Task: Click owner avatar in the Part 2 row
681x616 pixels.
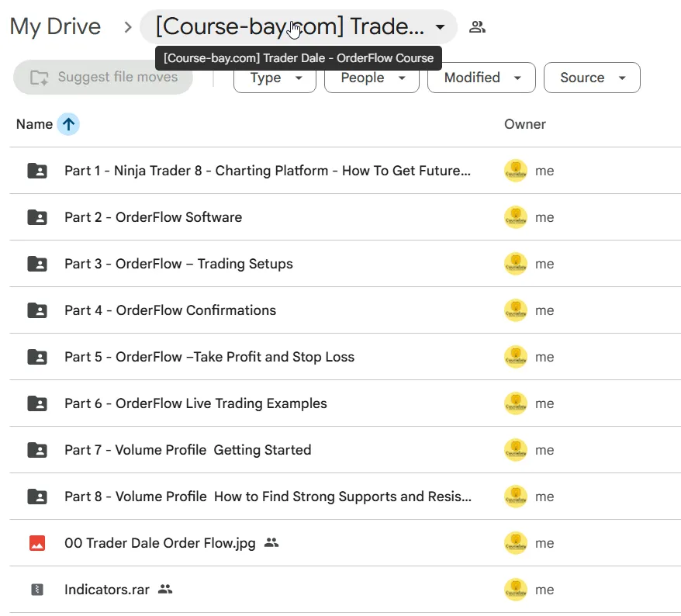Action: (516, 217)
